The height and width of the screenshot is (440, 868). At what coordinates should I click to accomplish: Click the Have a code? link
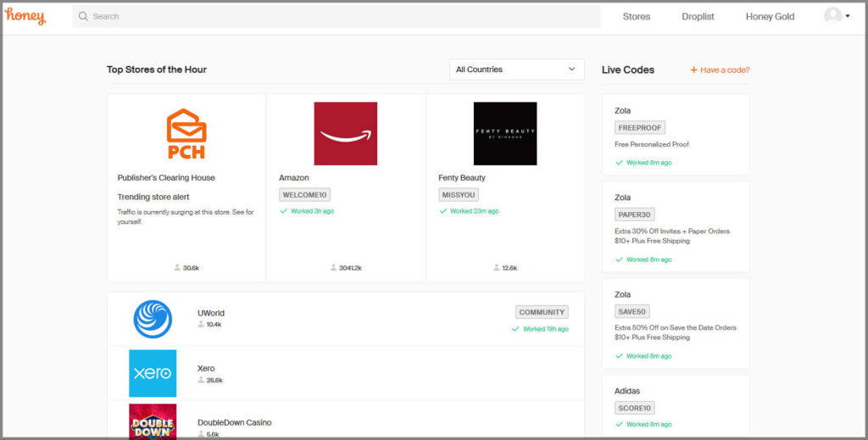pyautogui.click(x=720, y=70)
